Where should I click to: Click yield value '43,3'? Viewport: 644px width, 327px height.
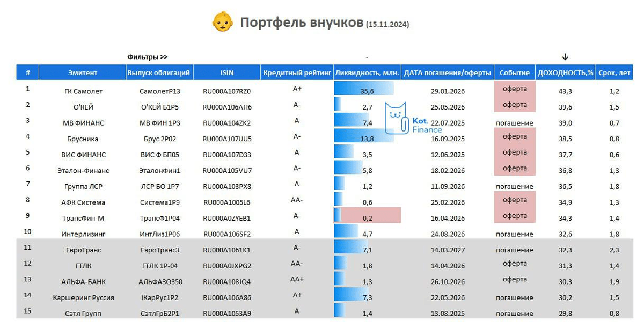(x=565, y=91)
